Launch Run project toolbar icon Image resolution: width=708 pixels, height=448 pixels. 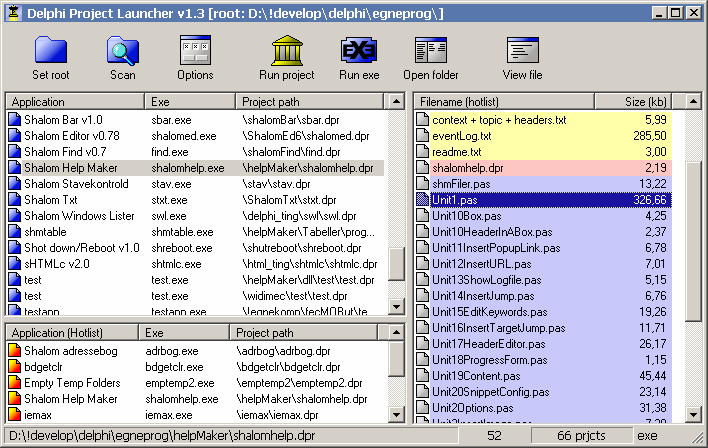point(287,50)
